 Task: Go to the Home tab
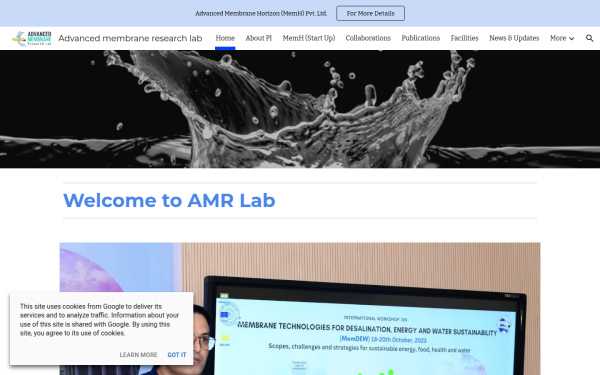225,38
